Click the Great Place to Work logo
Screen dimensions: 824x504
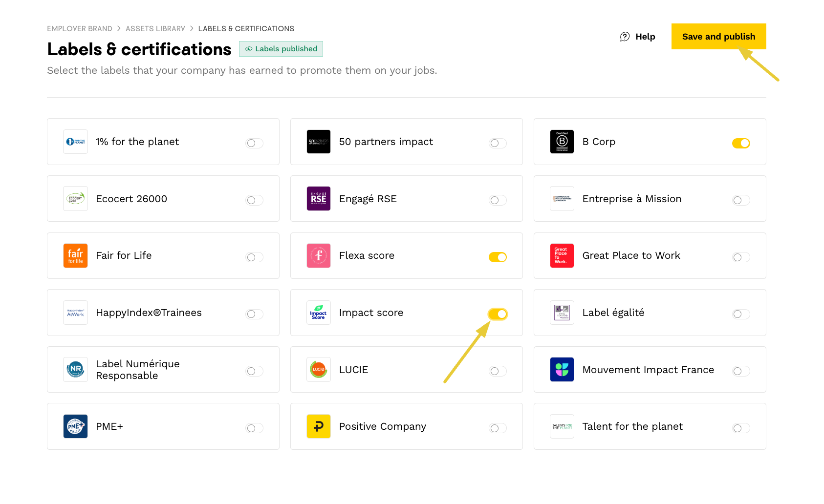[562, 255]
